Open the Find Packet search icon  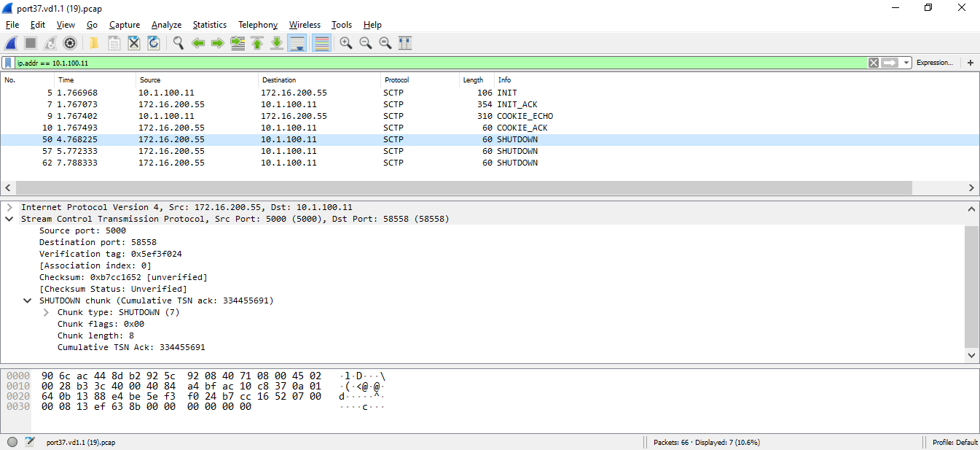coord(178,43)
